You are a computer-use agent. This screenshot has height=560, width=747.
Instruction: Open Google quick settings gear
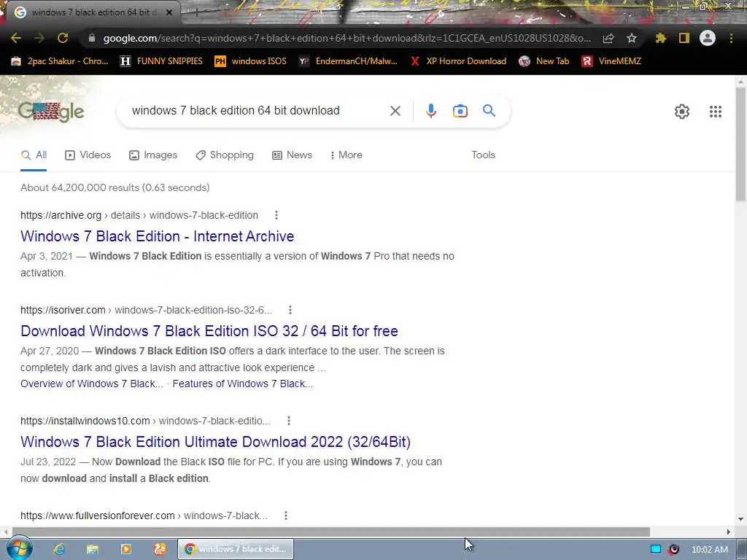(x=682, y=112)
